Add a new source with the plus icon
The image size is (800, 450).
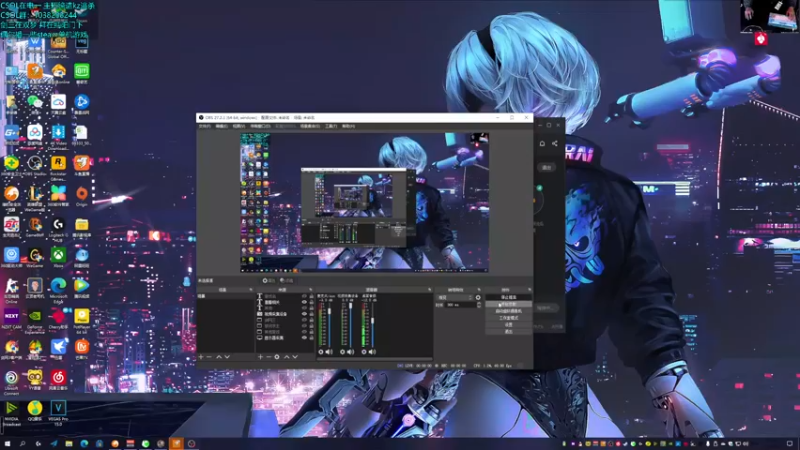[260, 357]
